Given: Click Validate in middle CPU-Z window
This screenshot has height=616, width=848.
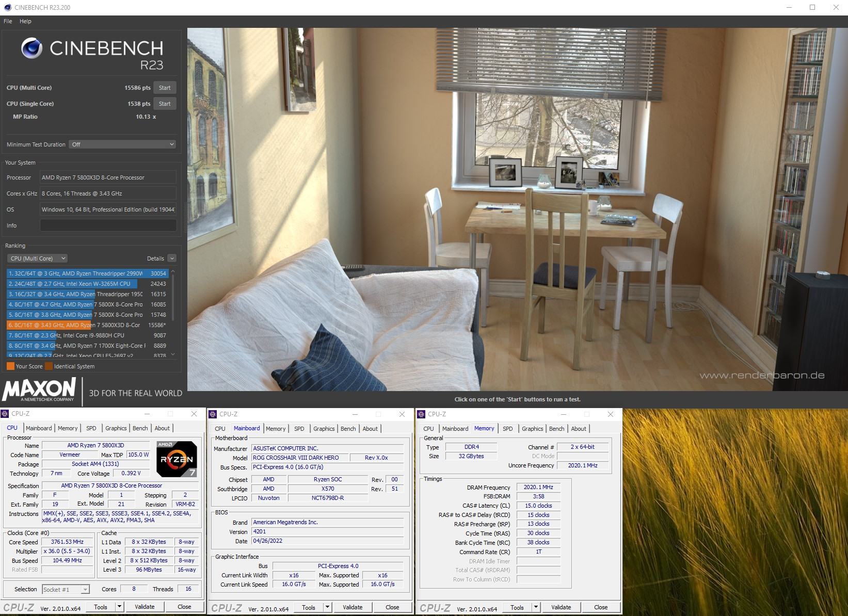Looking at the screenshot, I should [x=353, y=608].
